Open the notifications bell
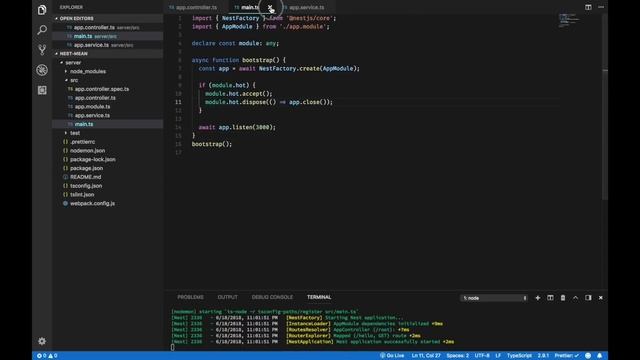Viewport: 640px width, 360px height. click(599, 356)
